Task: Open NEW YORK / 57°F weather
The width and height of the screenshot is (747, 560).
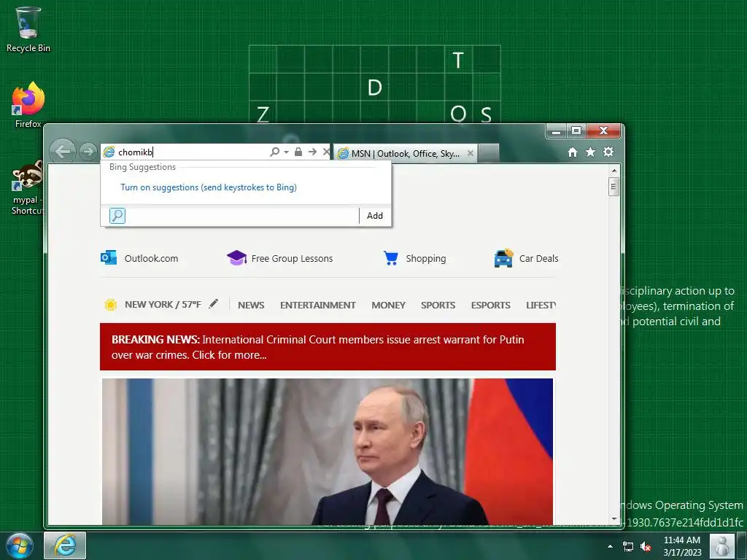Action: point(163,305)
